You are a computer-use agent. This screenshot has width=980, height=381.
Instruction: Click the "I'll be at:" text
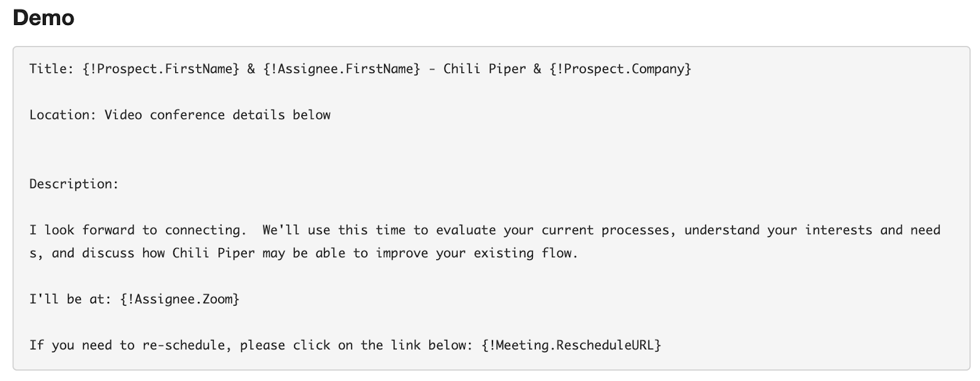pos(70,299)
